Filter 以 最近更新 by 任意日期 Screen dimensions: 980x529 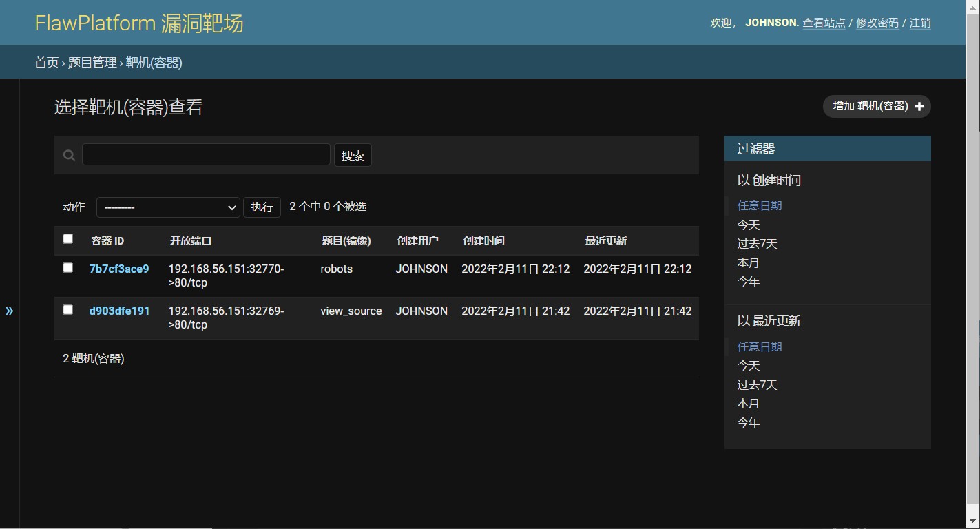pos(760,346)
